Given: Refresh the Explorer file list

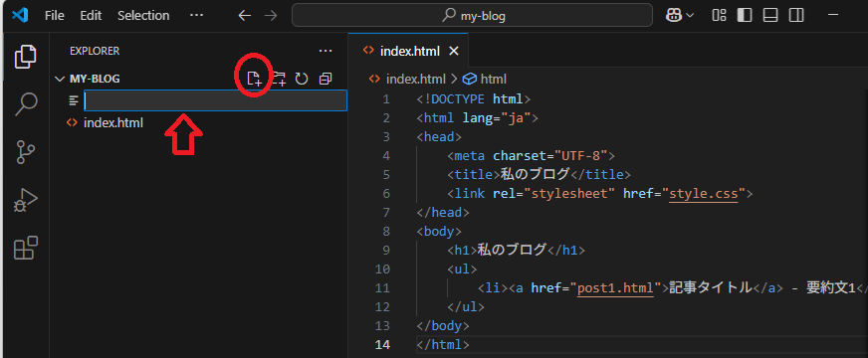Looking at the screenshot, I should pos(302,79).
